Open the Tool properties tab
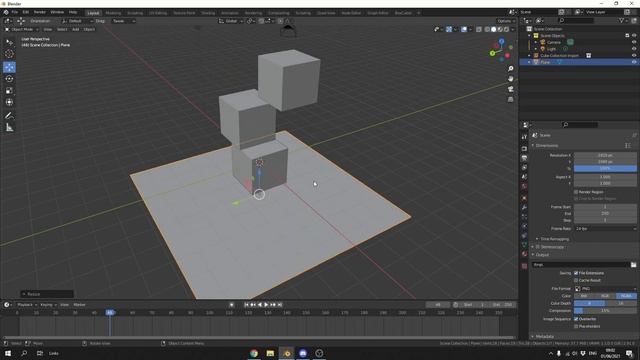This screenshot has width=640, height=360. [x=524, y=137]
